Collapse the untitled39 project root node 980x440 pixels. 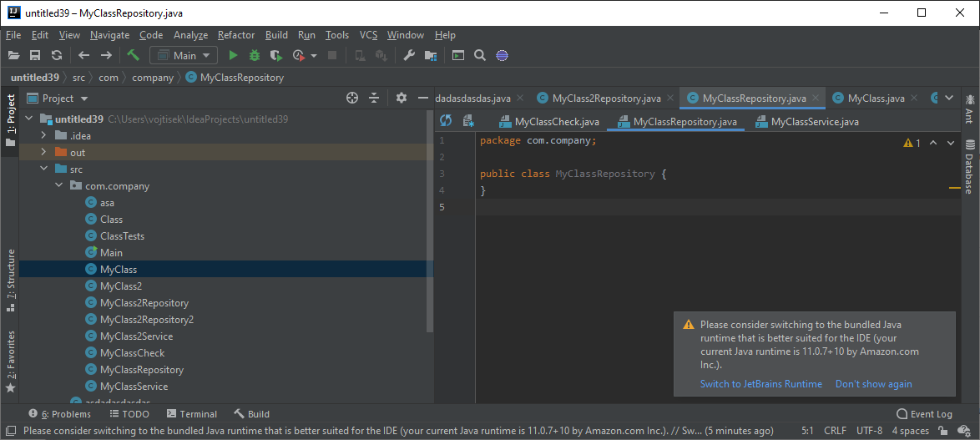[28, 119]
